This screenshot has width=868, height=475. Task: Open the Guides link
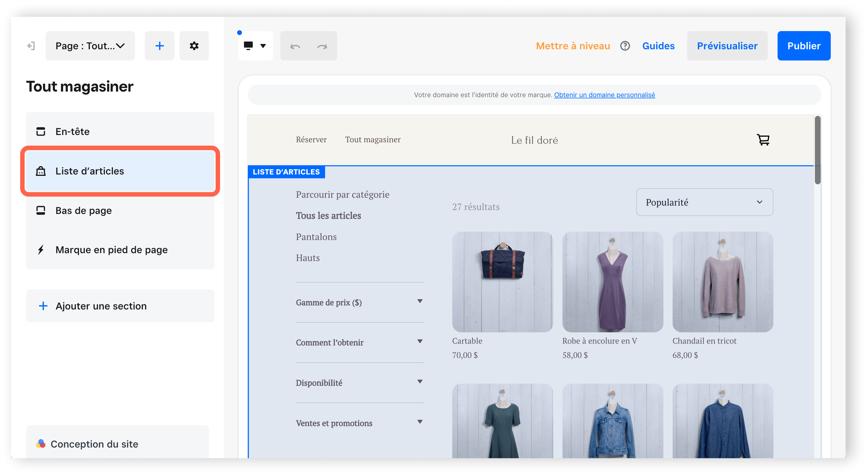[x=658, y=46]
